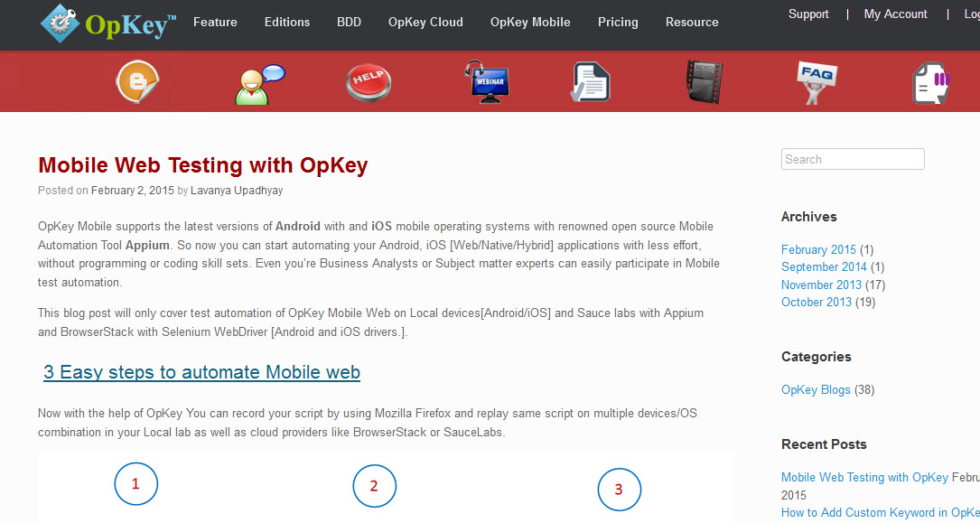
Task: Open the purple-marked document icon
Action: click(930, 82)
